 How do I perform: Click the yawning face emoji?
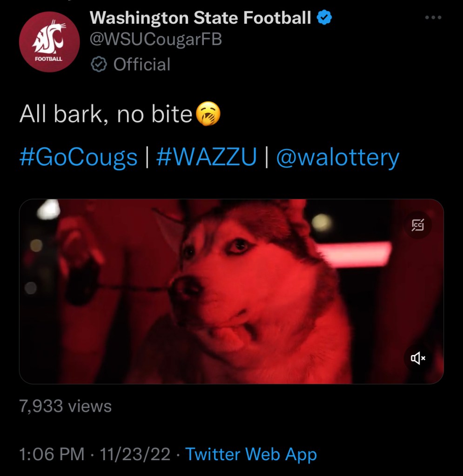tap(208, 114)
